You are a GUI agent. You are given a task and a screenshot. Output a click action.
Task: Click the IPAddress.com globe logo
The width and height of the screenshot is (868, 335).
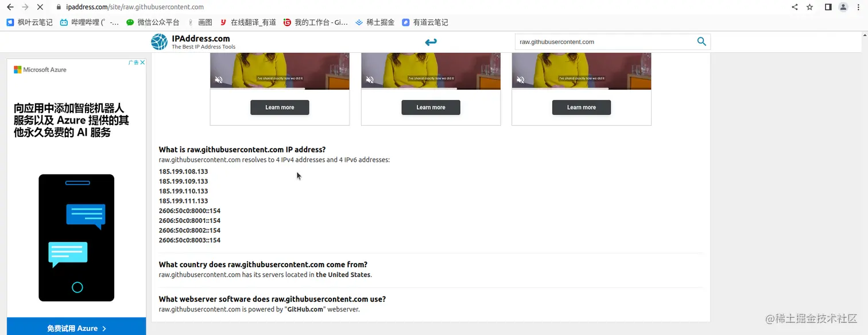tap(159, 42)
